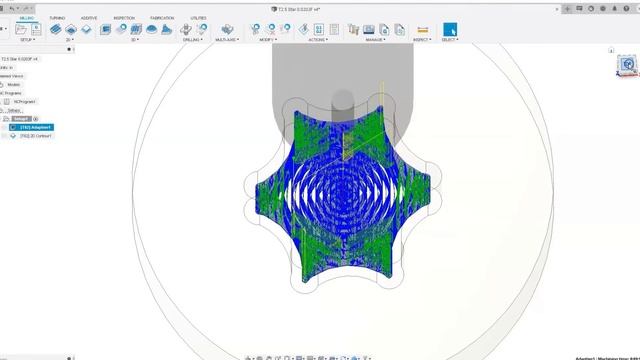Select the highlighted Adaptive1 operation
640x360 pixels.
[x=31, y=127]
